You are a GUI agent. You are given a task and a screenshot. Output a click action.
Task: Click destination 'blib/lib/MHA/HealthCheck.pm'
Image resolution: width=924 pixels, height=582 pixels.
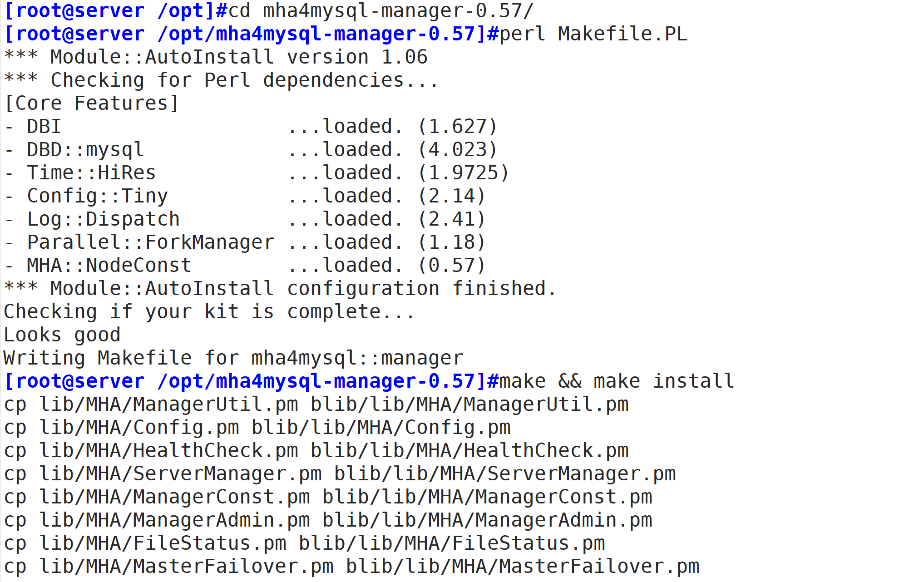tap(470, 451)
